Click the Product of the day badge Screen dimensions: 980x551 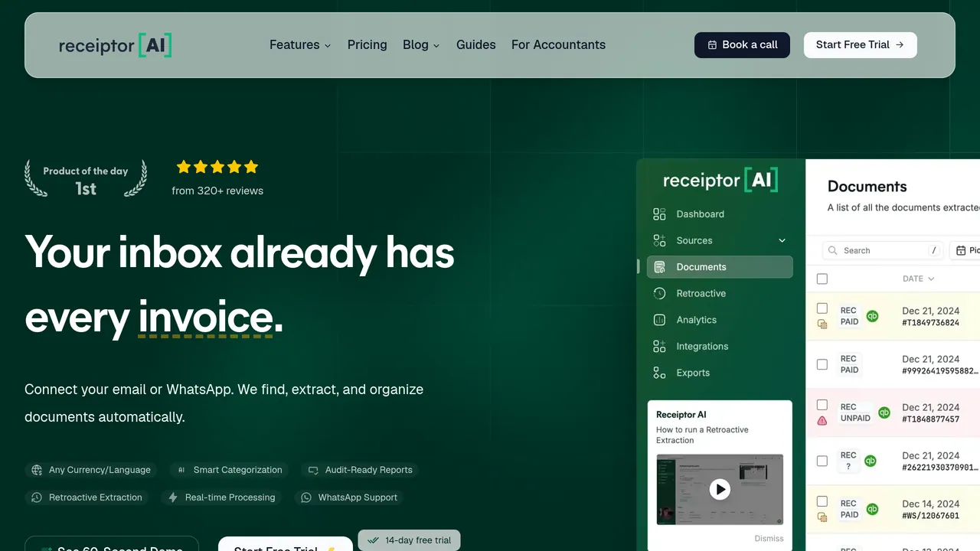click(86, 179)
